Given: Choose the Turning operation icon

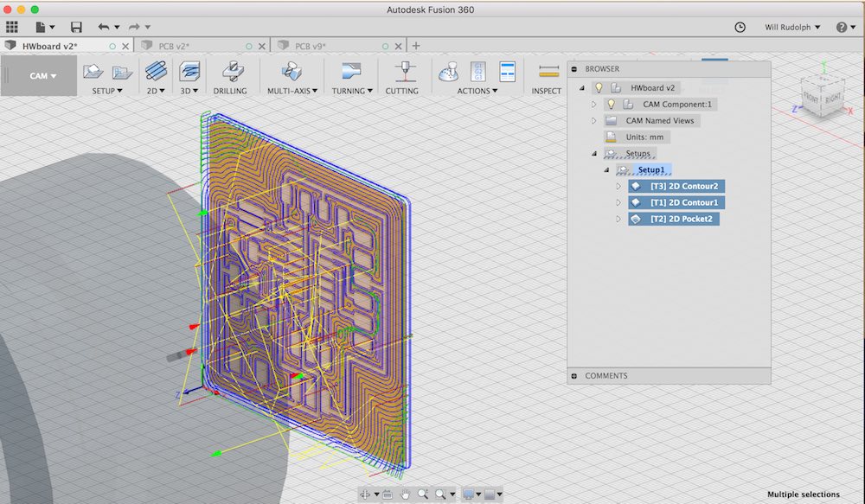Looking at the screenshot, I should [x=351, y=71].
